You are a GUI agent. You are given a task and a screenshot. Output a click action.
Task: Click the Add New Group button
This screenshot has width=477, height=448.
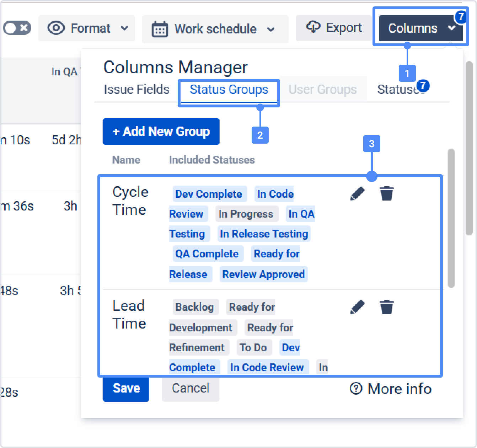pos(161,132)
